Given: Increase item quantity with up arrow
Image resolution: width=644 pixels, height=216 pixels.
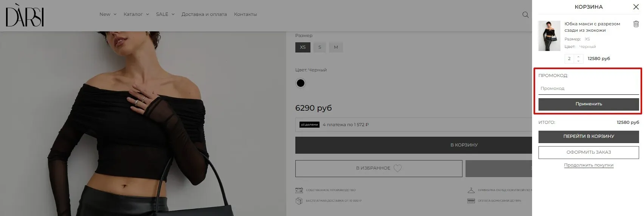Looking at the screenshot, I should [x=578, y=57].
